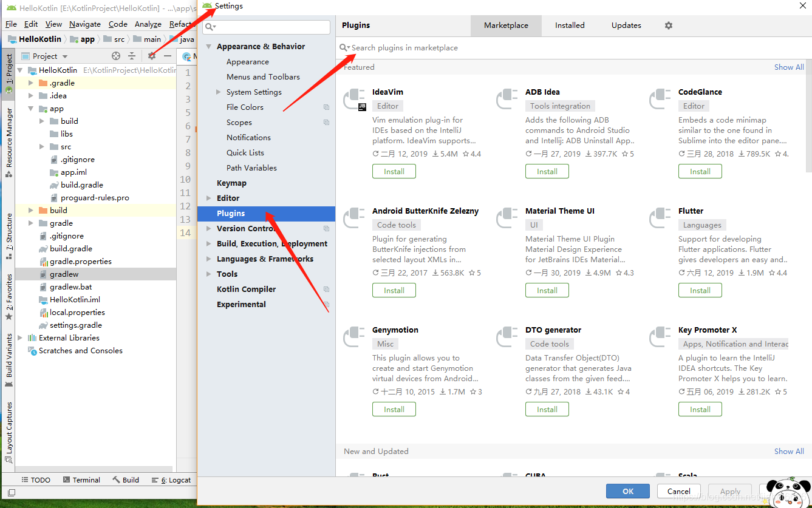Click the Tools integration tag of ADB Idea
Viewport: 812px width, 508px height.
point(560,106)
